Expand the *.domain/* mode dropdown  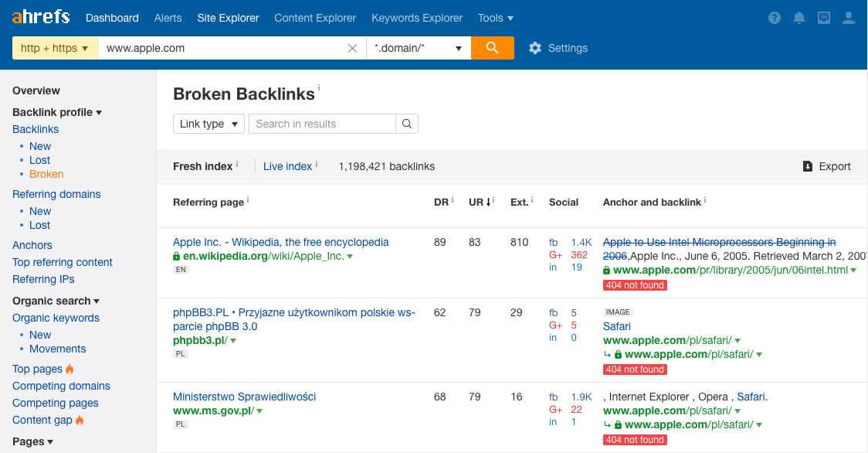(419, 48)
